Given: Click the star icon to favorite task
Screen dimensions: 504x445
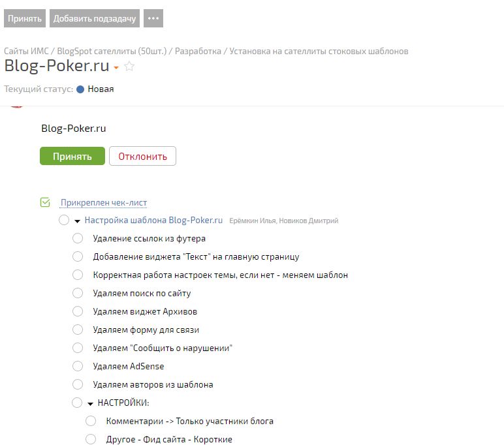Looking at the screenshot, I should click(129, 67).
